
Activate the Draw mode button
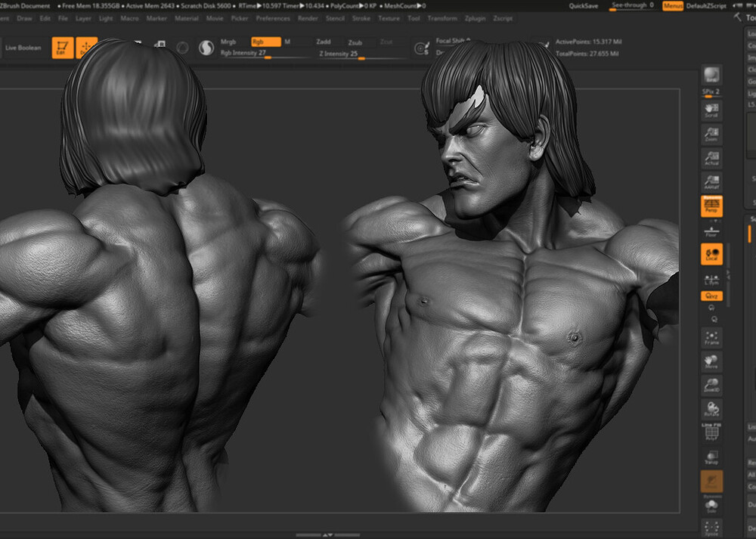[x=86, y=48]
